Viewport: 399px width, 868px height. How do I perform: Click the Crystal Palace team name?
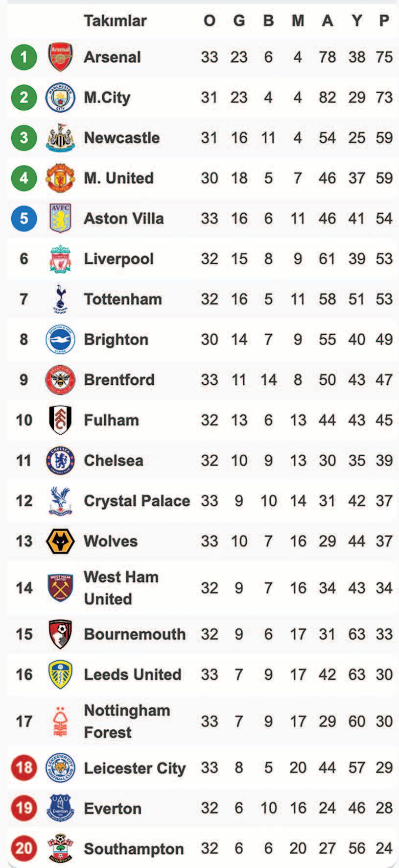[137, 501]
